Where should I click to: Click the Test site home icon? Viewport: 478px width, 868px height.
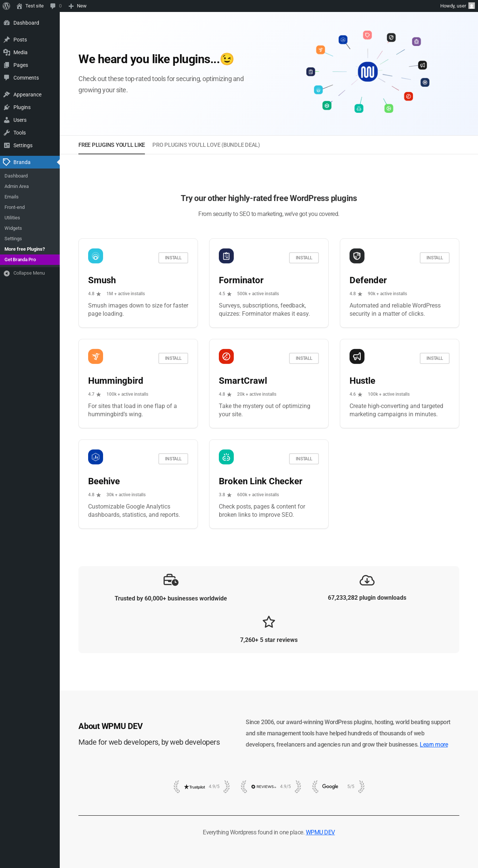coord(19,6)
